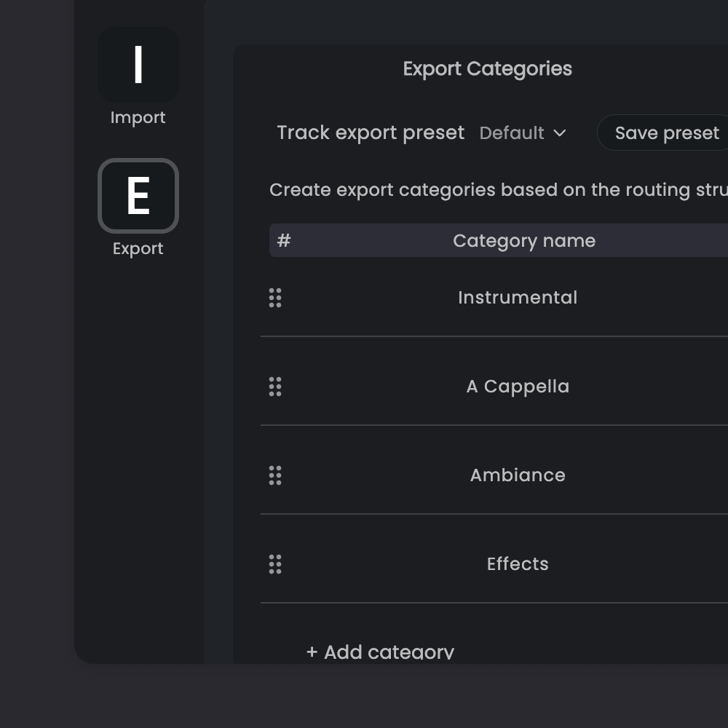Viewport: 728px width, 728px height.
Task: Select the A Cappella category row
Action: coord(518,387)
